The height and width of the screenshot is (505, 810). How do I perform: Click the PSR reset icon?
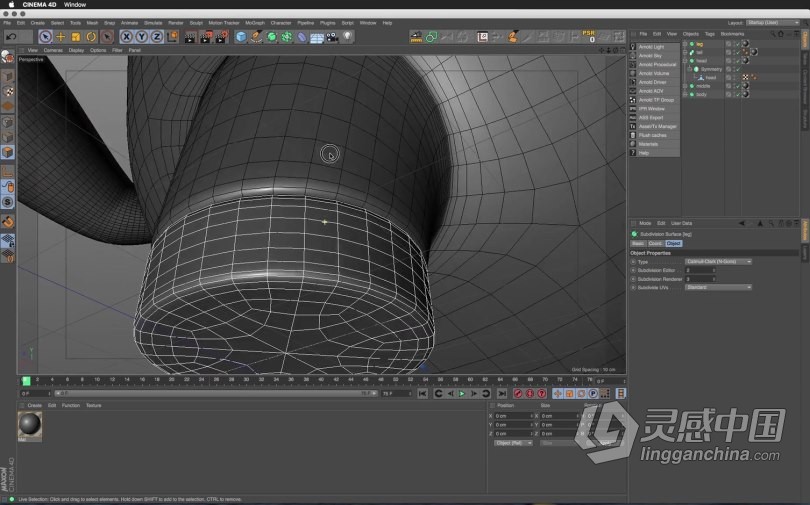tap(589, 36)
